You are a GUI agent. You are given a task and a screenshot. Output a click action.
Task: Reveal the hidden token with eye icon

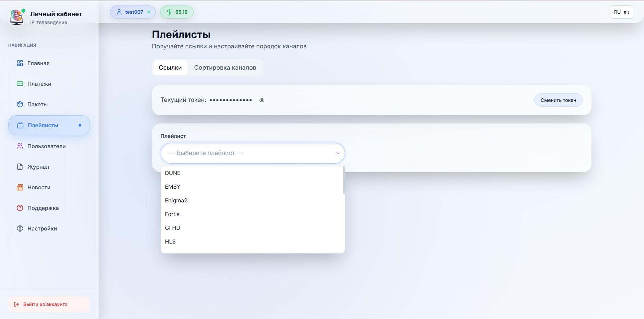(262, 100)
